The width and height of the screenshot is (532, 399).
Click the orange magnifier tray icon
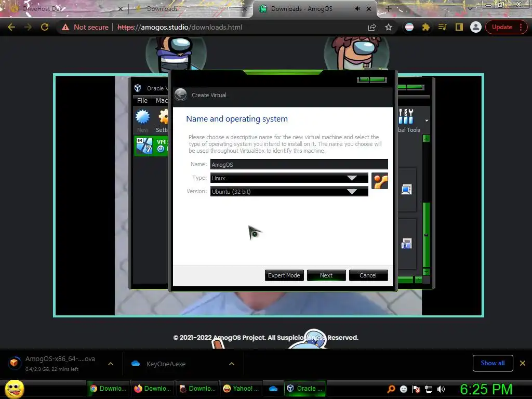pyautogui.click(x=391, y=389)
